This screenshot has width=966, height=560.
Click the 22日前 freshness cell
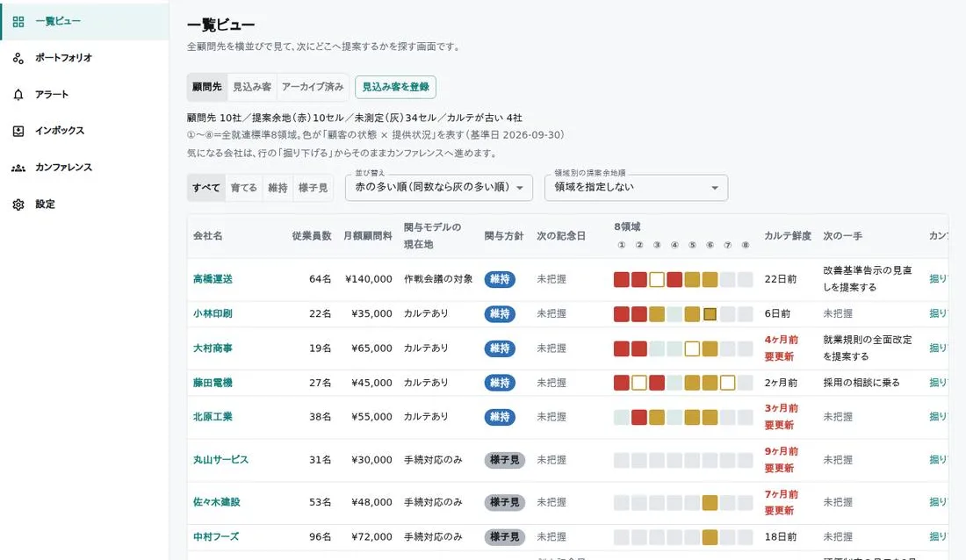click(781, 279)
